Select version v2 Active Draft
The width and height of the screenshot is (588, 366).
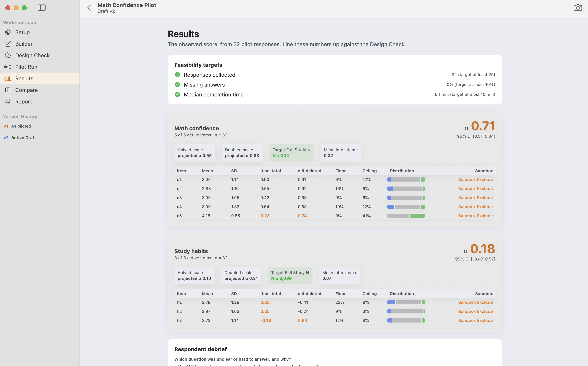(x=40, y=137)
